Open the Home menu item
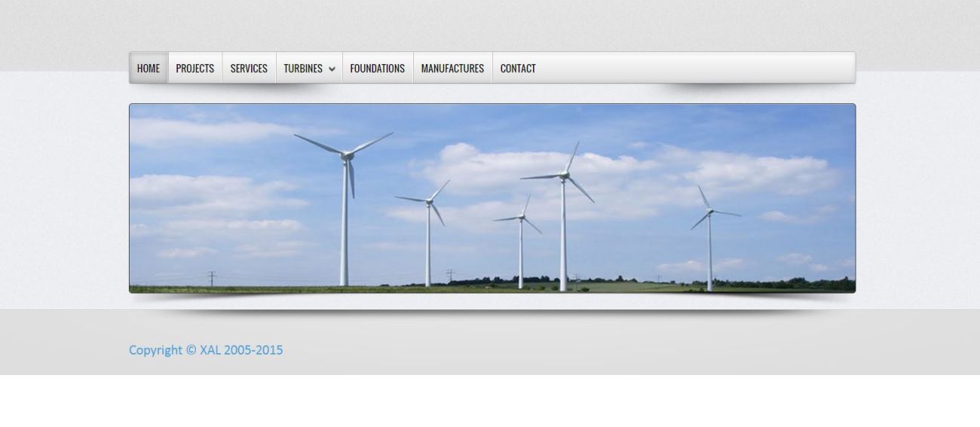The image size is (980, 427). (149, 68)
